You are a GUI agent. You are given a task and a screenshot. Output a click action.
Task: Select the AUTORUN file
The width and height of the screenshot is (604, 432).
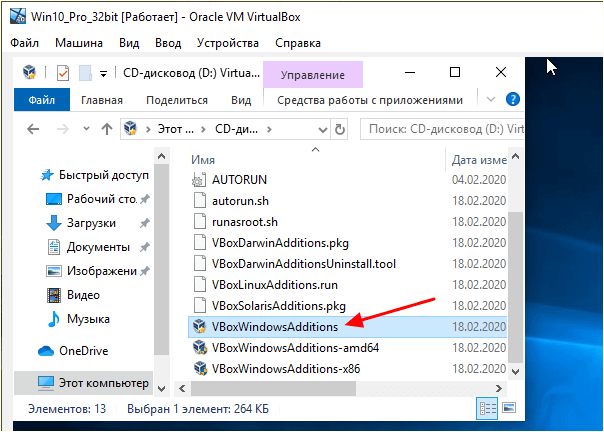239,180
